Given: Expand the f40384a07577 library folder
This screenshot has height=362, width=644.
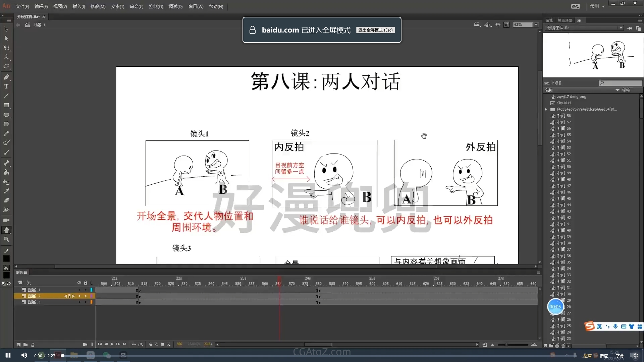Looking at the screenshot, I should (546, 109).
